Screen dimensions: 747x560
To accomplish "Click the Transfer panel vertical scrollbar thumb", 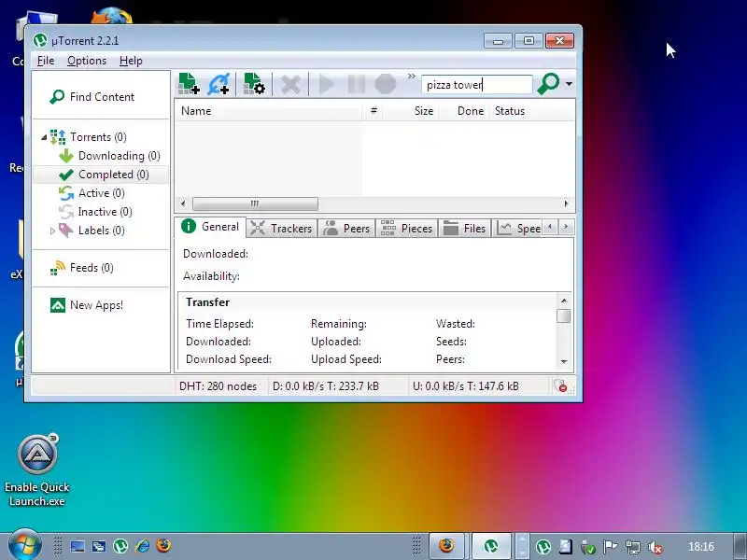I will (564, 316).
